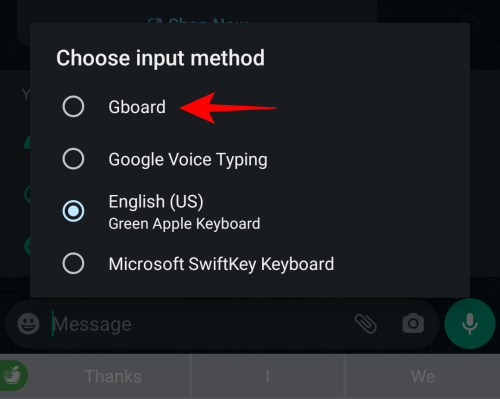This screenshot has width=500, height=399.
Task: Choose Google Voice Typing radio option
Action: coord(73,159)
